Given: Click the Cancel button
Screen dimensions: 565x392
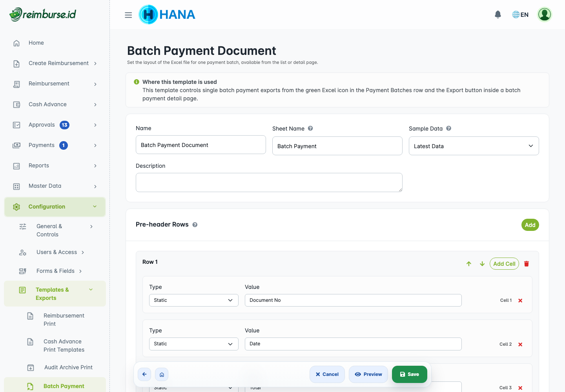Looking at the screenshot, I should (327, 374).
